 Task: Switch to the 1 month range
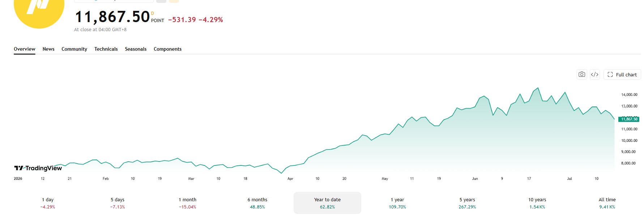pos(187,203)
